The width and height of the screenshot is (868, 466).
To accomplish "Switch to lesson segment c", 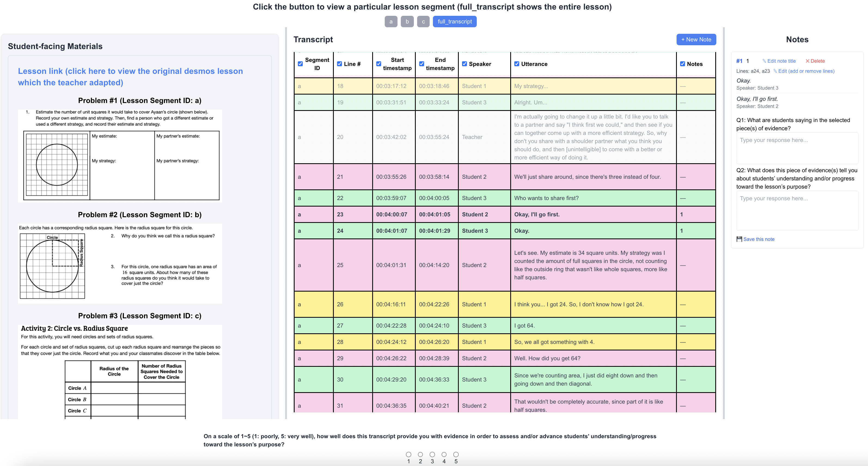I will point(423,22).
